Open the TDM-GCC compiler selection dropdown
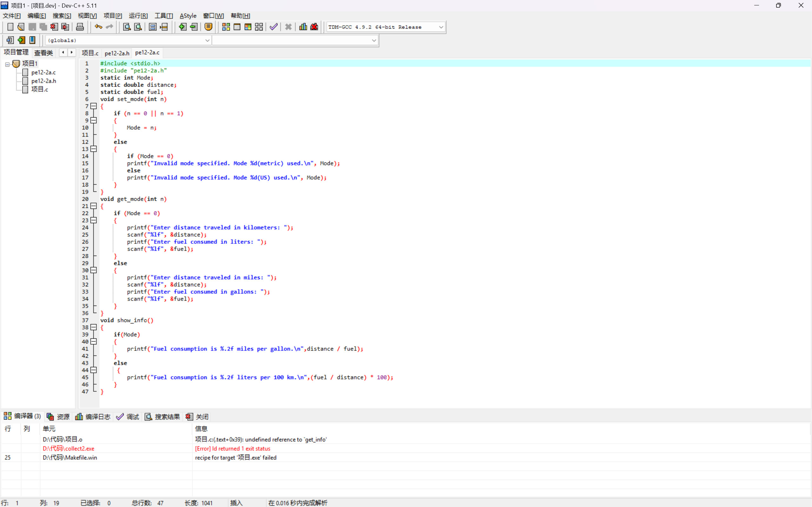The width and height of the screenshot is (812, 507). [x=441, y=27]
